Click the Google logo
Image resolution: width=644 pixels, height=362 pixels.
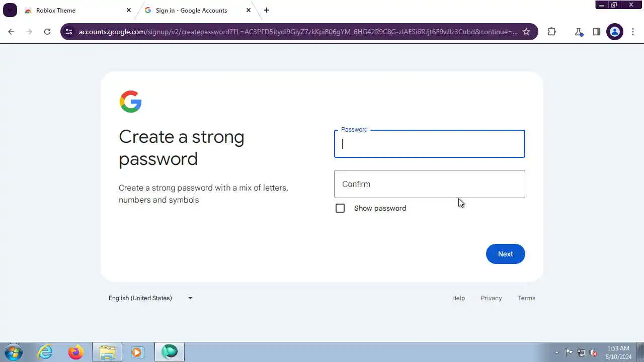coord(131,102)
